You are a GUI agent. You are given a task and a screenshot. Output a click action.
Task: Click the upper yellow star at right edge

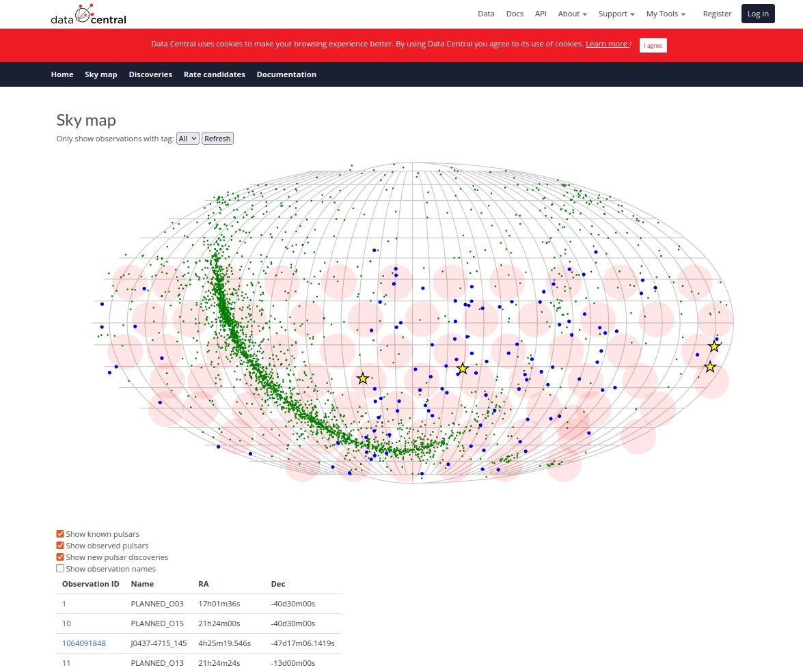[714, 346]
